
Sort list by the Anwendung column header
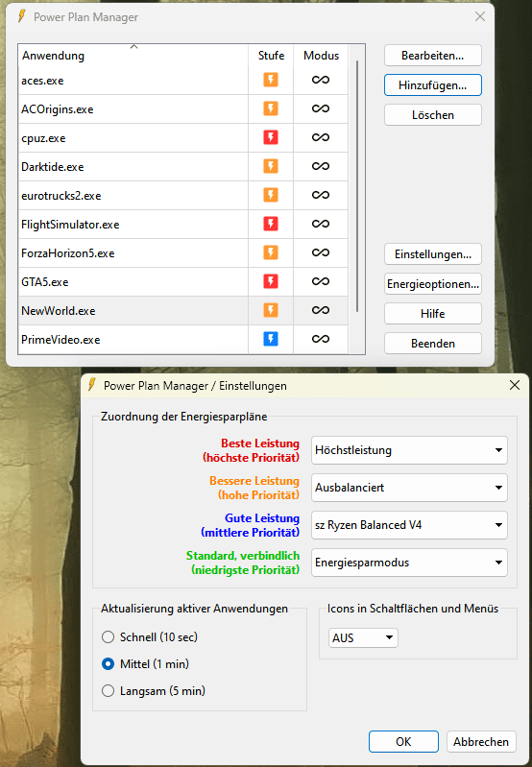point(133,56)
